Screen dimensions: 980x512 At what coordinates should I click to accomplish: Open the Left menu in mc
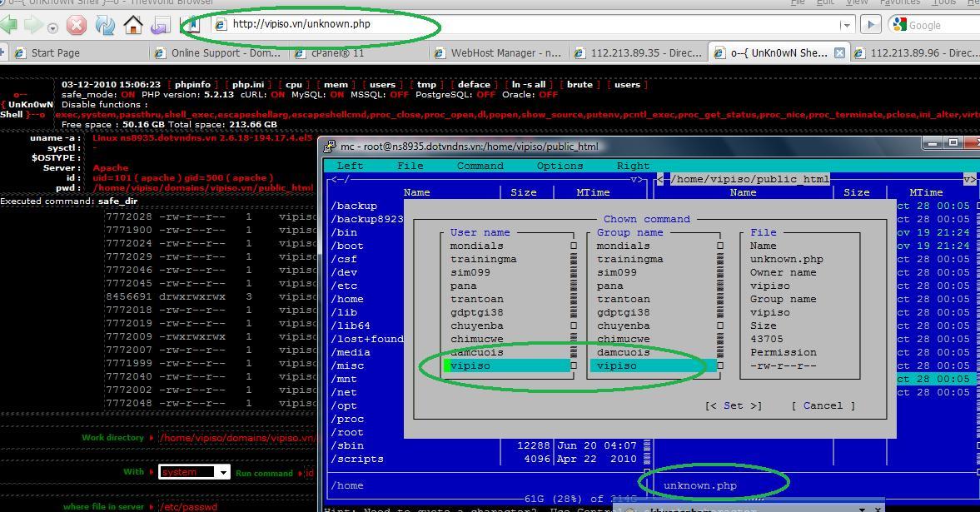(x=350, y=166)
